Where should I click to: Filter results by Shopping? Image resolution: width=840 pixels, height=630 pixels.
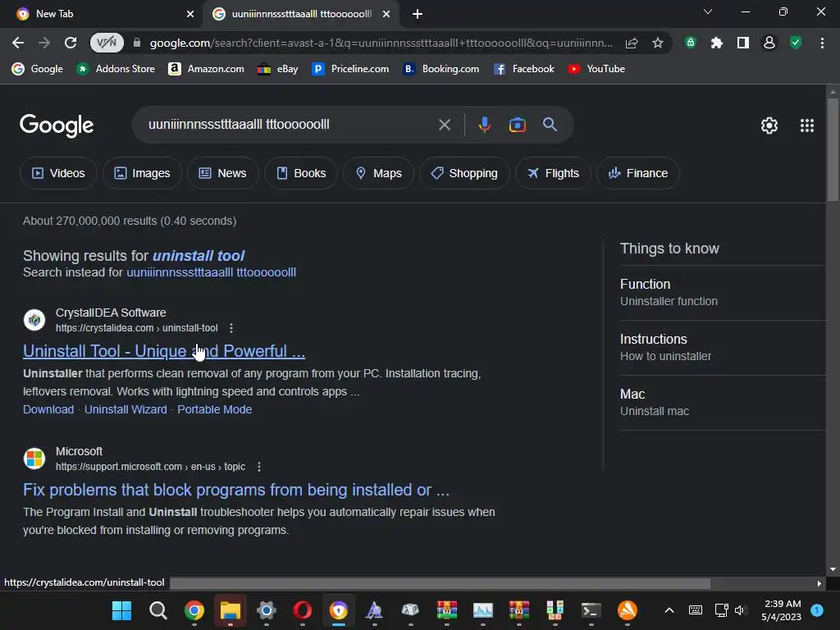click(x=464, y=173)
